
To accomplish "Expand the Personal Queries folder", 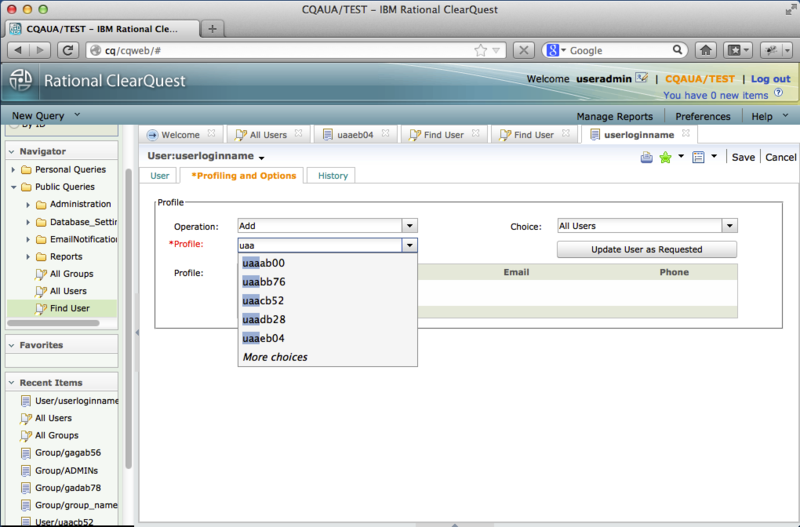I will coord(13,169).
